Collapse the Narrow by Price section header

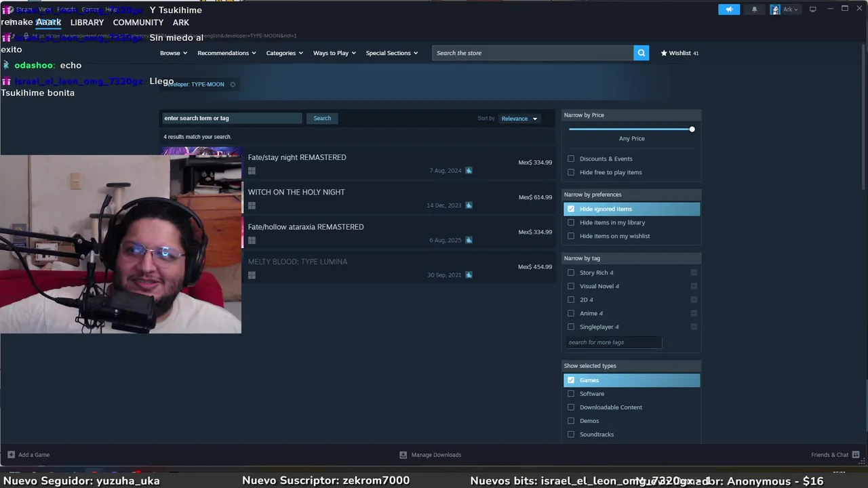point(631,115)
